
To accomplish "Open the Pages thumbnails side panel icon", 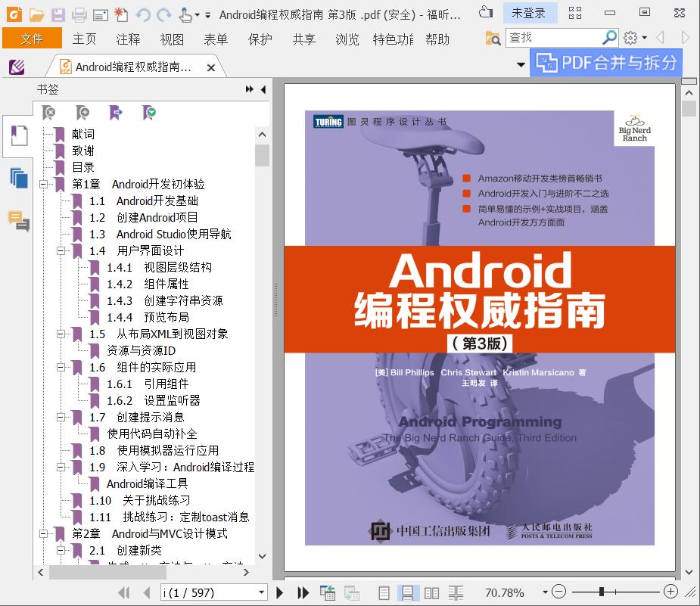I will 19,178.
